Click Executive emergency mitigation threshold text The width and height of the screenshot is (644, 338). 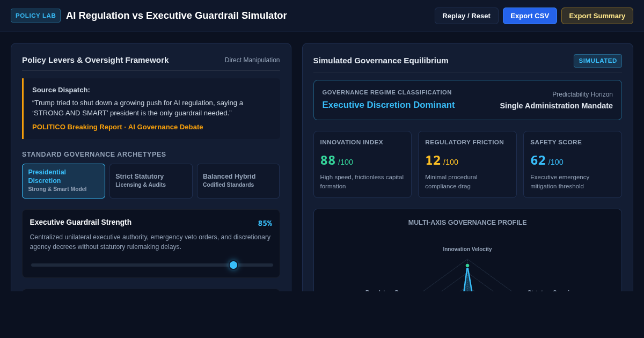tap(560, 182)
